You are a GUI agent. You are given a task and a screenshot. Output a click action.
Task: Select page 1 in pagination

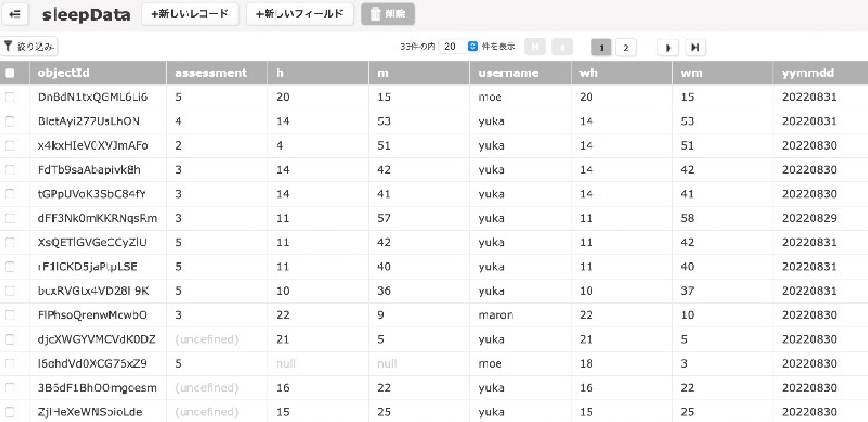601,48
